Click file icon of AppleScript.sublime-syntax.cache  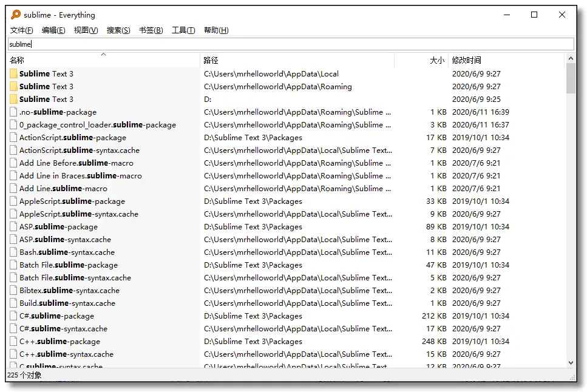click(13, 214)
